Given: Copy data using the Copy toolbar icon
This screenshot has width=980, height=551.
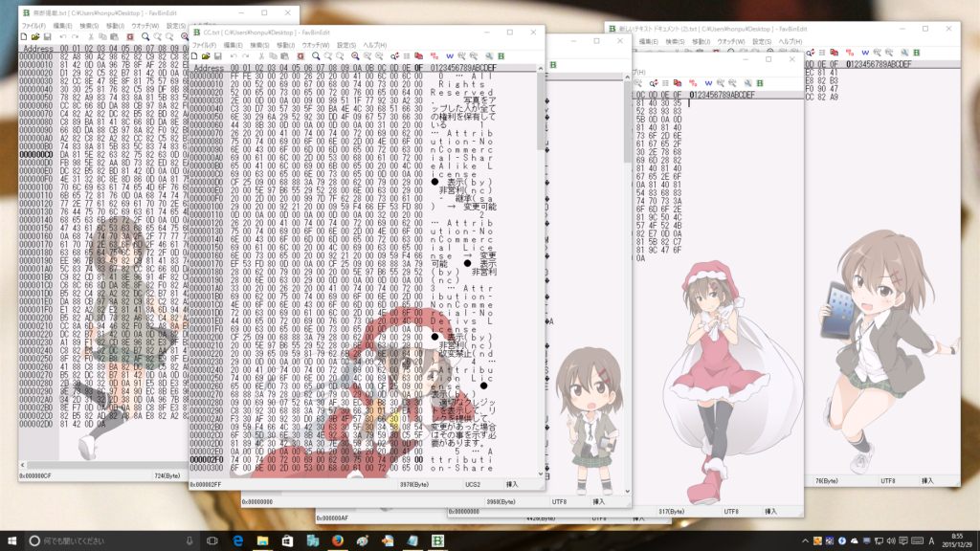Looking at the screenshot, I should pos(272,55).
